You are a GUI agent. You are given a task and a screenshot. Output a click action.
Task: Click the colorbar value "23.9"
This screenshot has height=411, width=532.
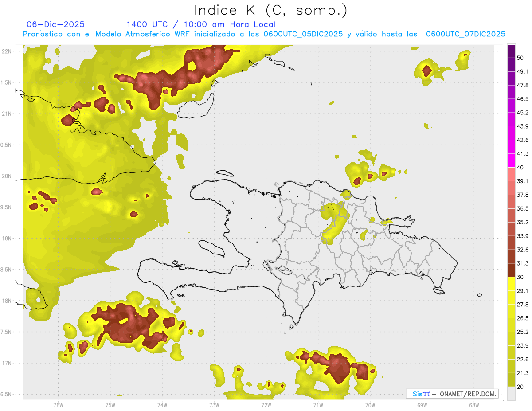point(523,346)
